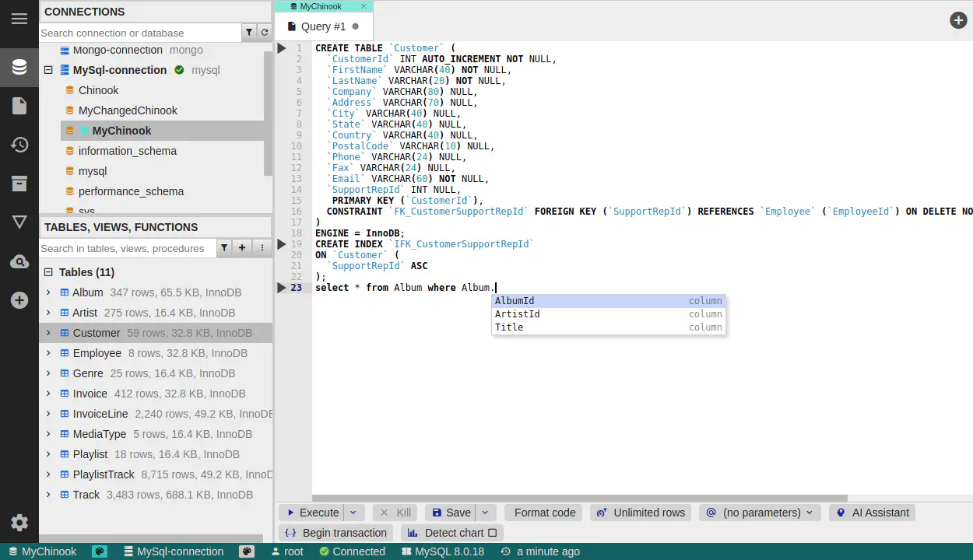The image size is (973, 560).
Task: Open the Execute dropdown arrow
Action: tap(353, 513)
